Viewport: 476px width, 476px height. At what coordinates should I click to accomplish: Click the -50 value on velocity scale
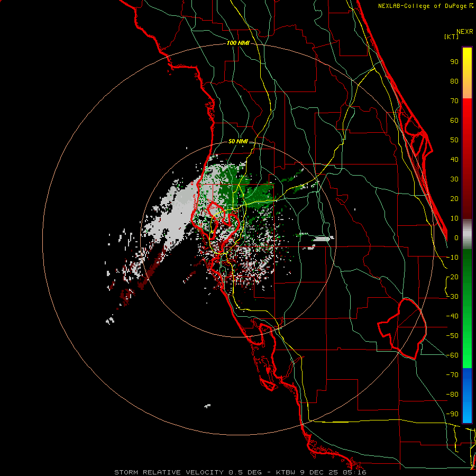tap(452, 336)
